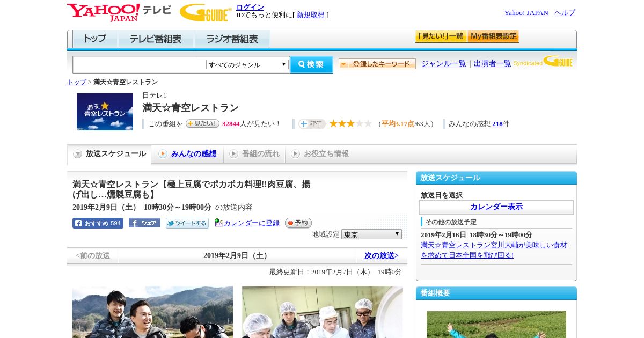644x338 pixels.
Task: Click the 「見たい!」一覧 button
Action: [x=441, y=36]
